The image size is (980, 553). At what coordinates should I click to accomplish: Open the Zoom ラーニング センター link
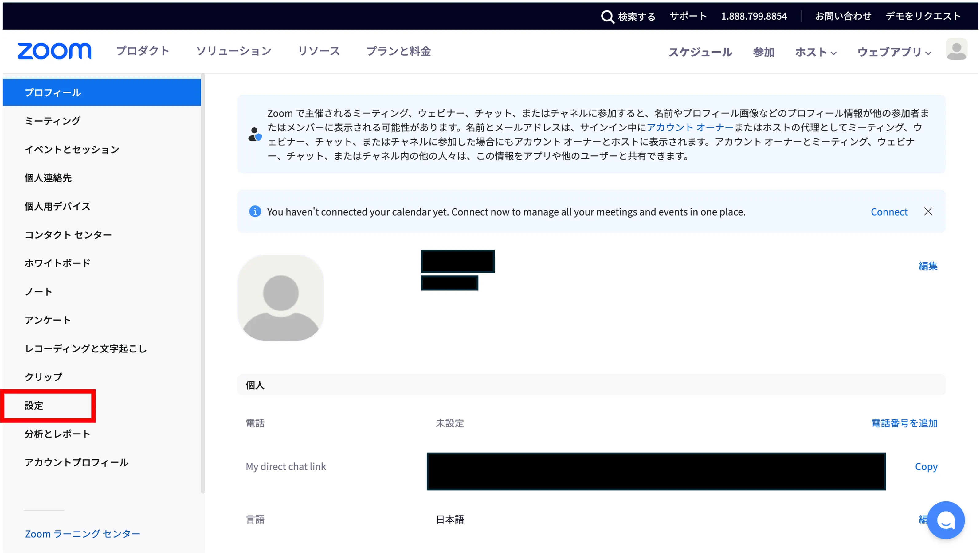pyautogui.click(x=83, y=534)
